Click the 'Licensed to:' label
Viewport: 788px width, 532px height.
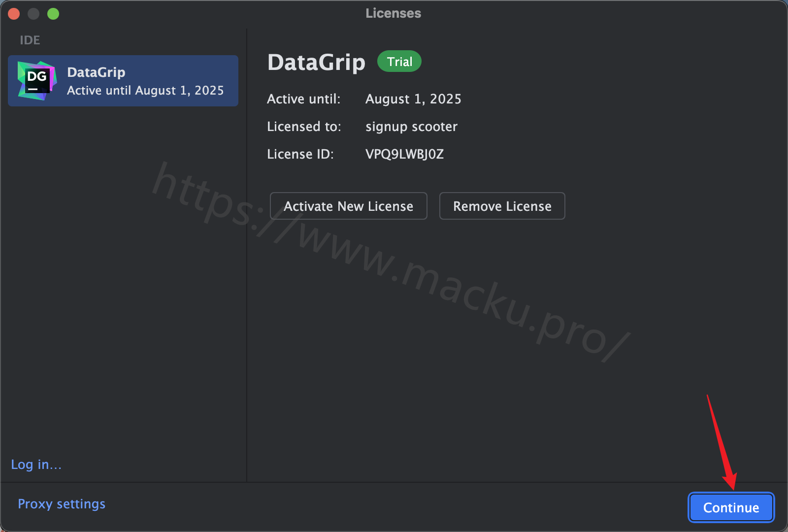tap(304, 127)
